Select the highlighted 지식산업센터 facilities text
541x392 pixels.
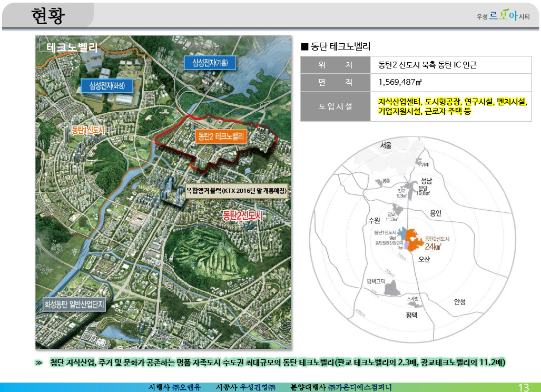tap(453, 106)
